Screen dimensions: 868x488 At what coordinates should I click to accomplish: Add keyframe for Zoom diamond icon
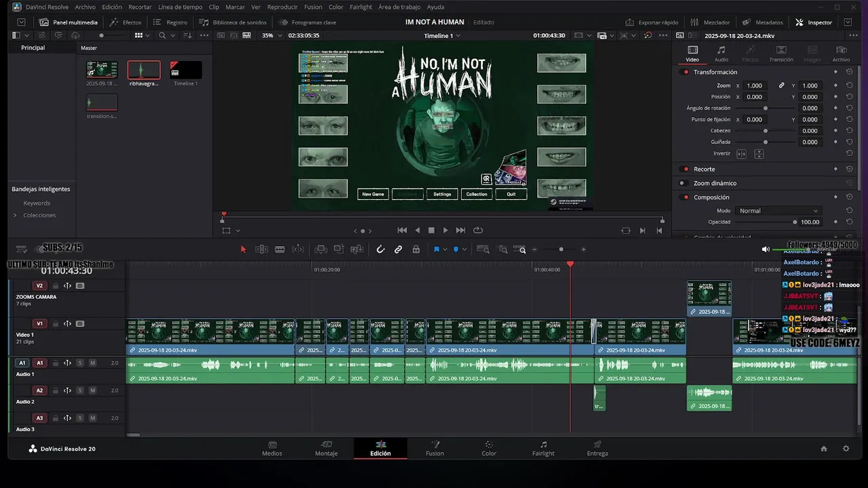click(x=835, y=85)
